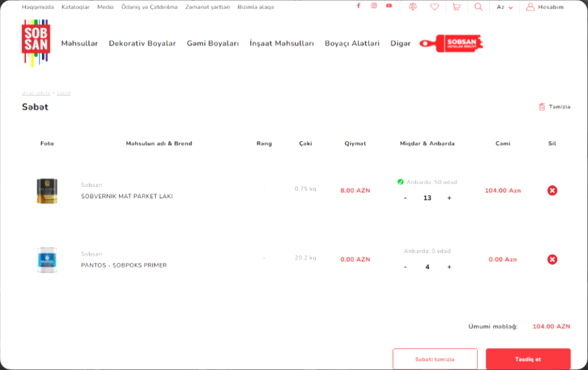Open the Facebook social icon
Image resolution: width=588 pixels, height=370 pixels.
tap(358, 6)
